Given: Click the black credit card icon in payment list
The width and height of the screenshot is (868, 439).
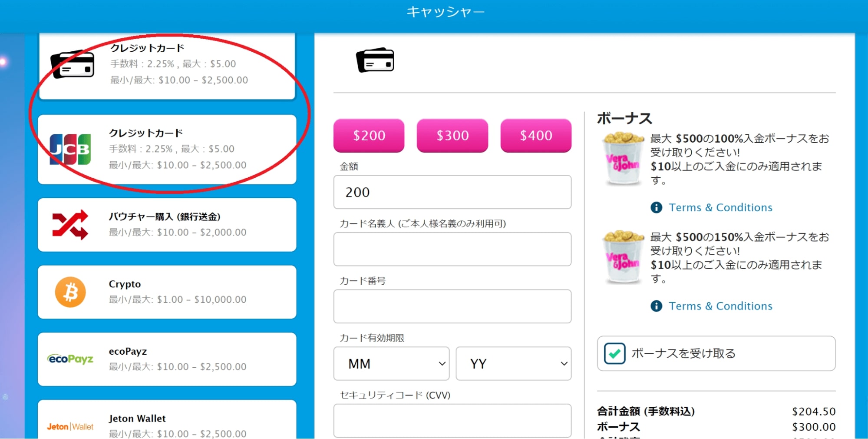Looking at the screenshot, I should tap(73, 64).
